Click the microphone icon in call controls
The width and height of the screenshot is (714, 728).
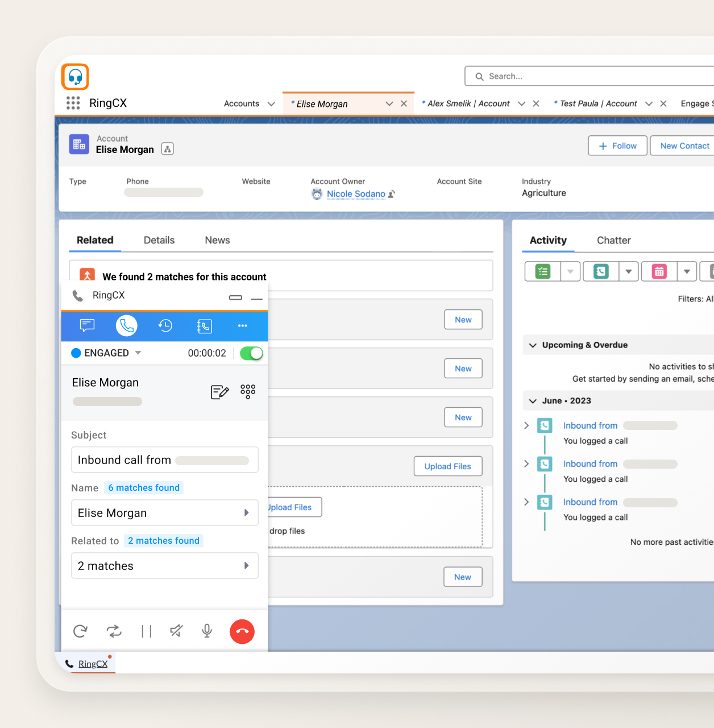(206, 631)
